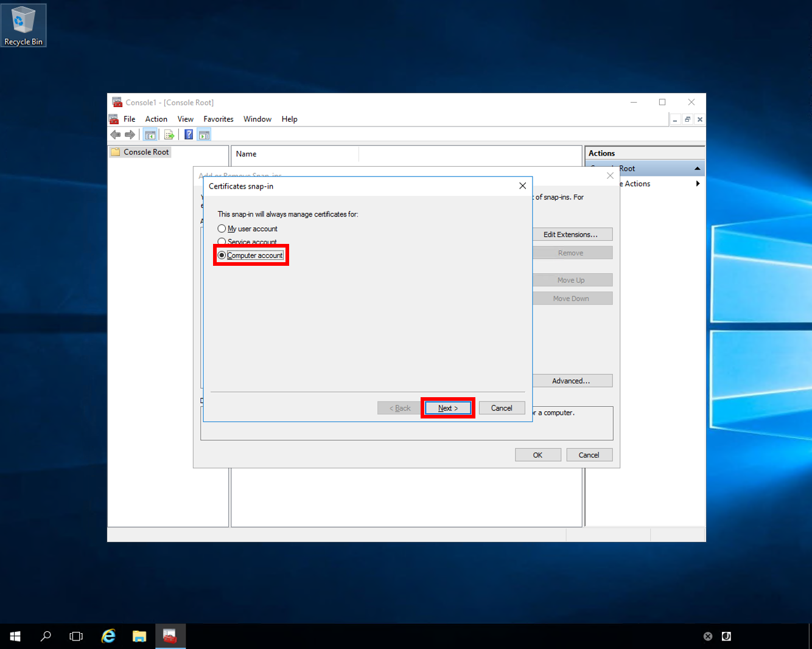The height and width of the screenshot is (649, 812).
Task: Select My user account option
Action: coord(248,229)
